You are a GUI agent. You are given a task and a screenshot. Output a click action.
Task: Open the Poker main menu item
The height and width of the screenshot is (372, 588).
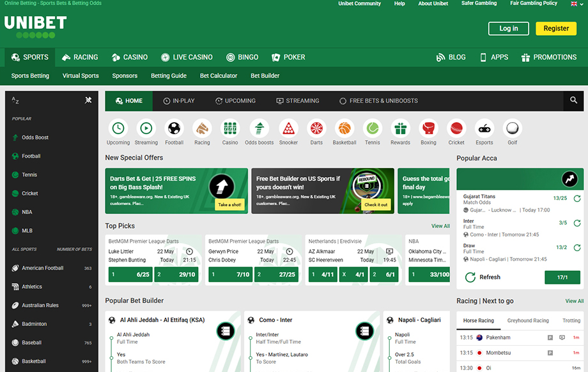point(288,58)
